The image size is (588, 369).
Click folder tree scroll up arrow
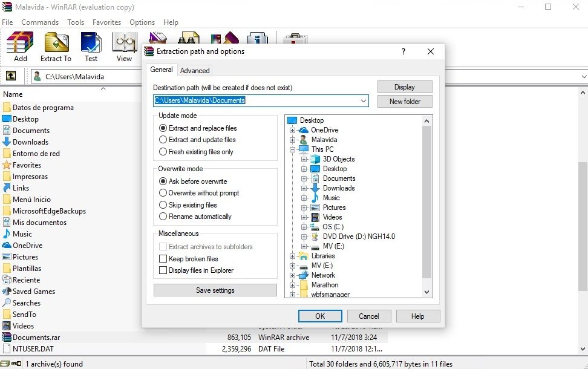tap(426, 121)
